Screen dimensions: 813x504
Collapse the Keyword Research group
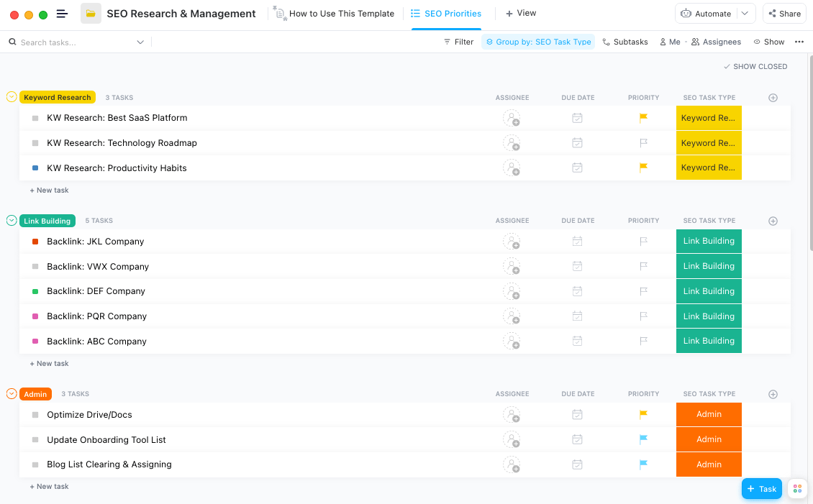pyautogui.click(x=12, y=97)
